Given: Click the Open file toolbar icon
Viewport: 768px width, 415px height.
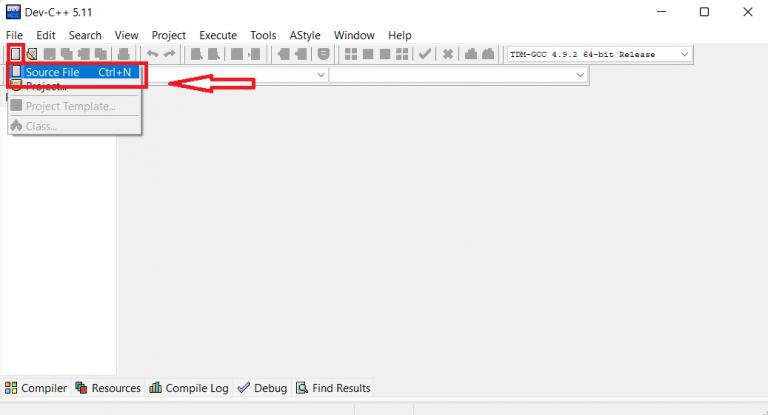Looking at the screenshot, I should (32, 54).
